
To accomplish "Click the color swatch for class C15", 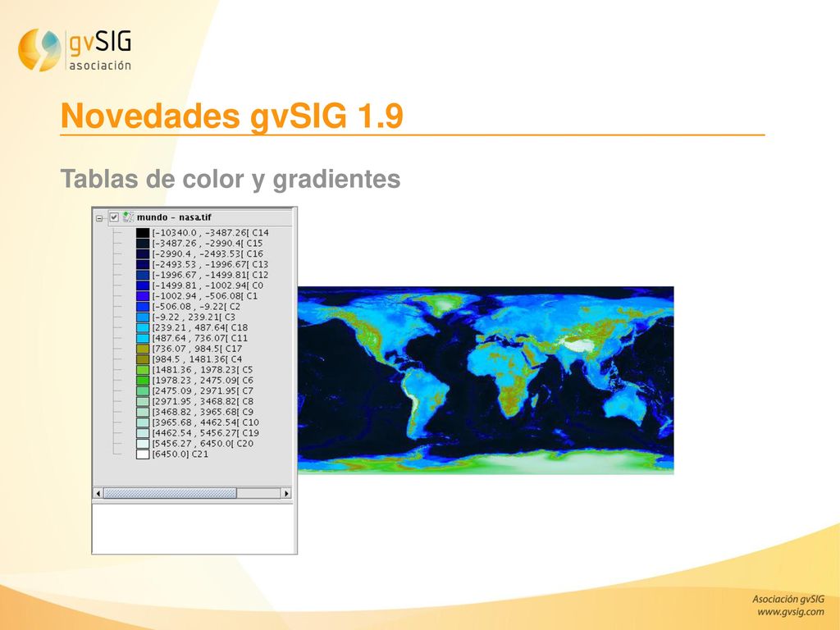I will click(x=143, y=243).
